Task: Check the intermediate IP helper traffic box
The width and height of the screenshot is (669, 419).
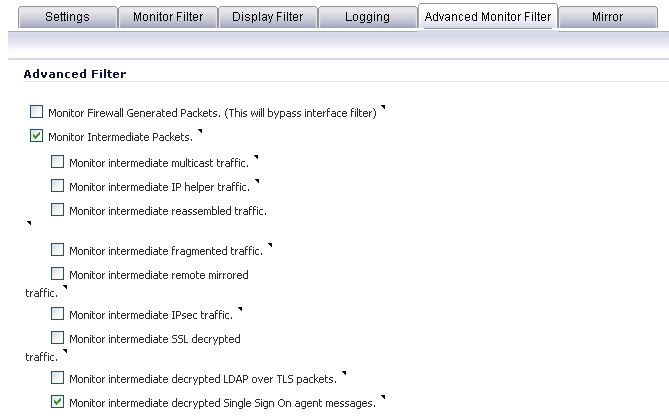Action: (58, 186)
